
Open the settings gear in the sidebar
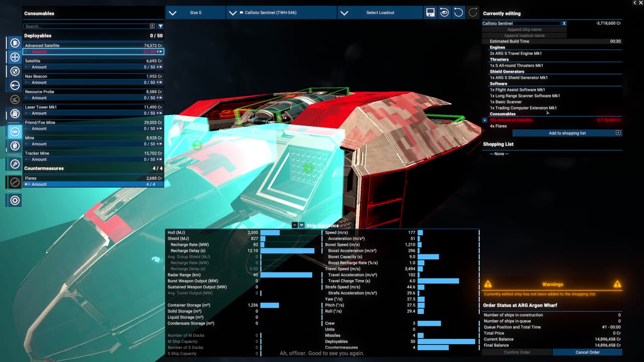pos(15,201)
